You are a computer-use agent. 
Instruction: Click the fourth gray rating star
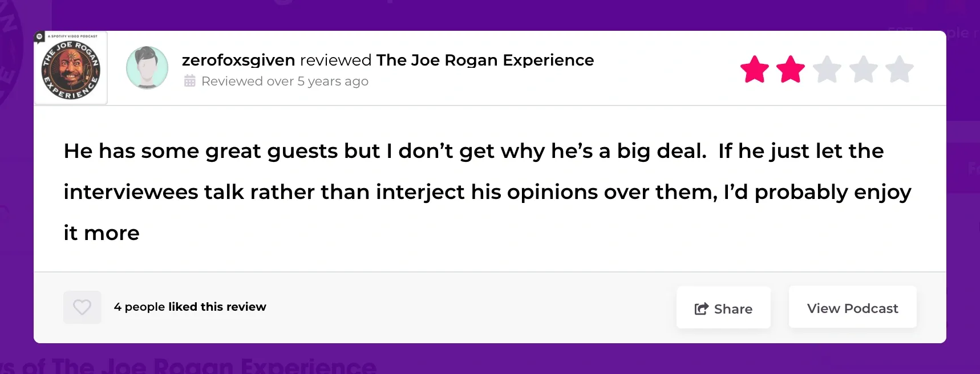coord(864,70)
